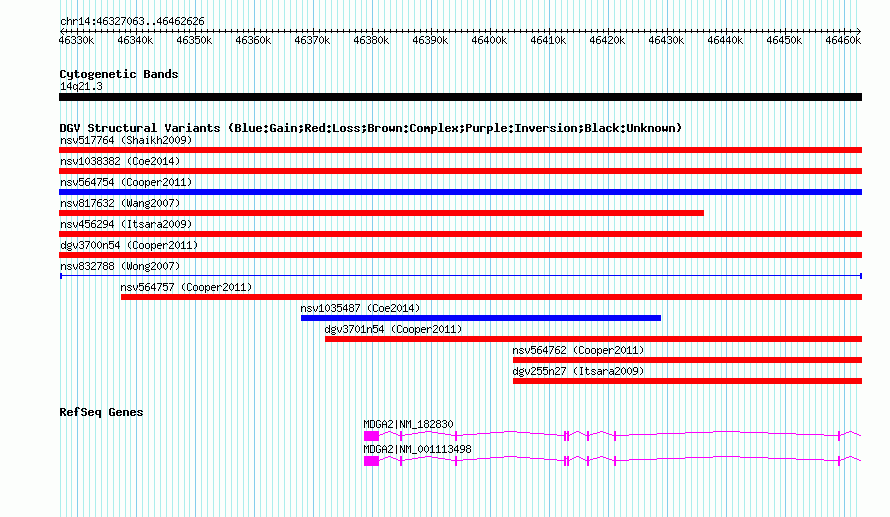Viewport: 890px width, 517px height.
Task: Click the black 14q21.3 cytoband bar
Action: tap(460, 97)
